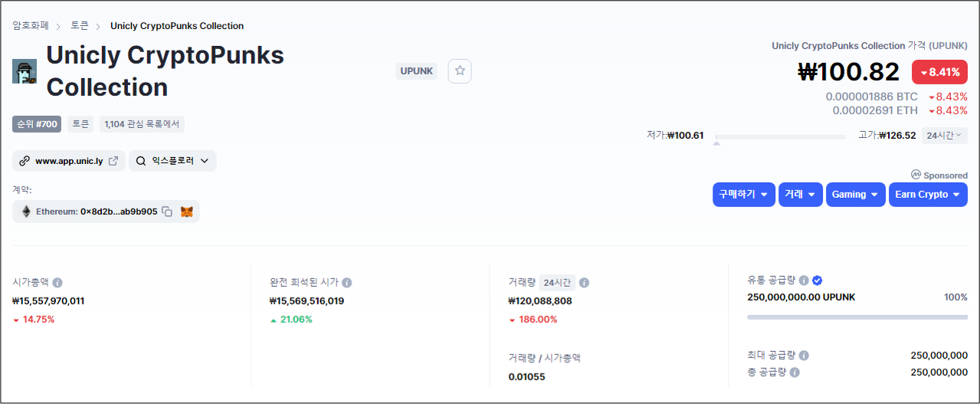Click the 거래량 info icon
This screenshot has width=980, height=404.
click(x=584, y=282)
